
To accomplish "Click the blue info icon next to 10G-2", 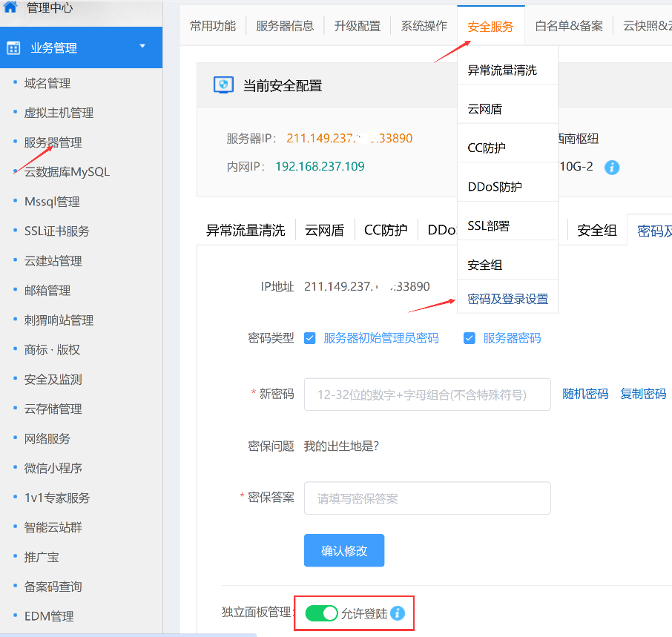I will 612,167.
